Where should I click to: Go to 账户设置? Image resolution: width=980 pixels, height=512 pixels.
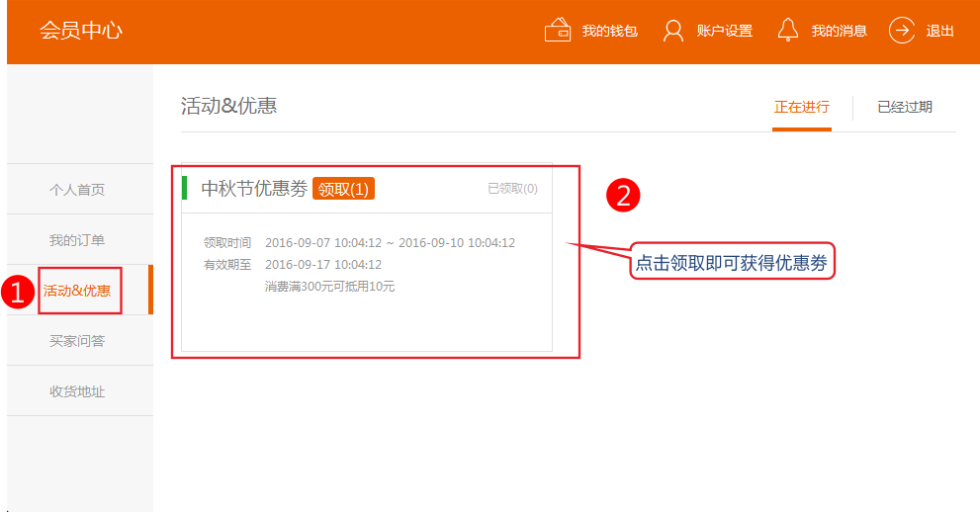pyautogui.click(x=724, y=32)
